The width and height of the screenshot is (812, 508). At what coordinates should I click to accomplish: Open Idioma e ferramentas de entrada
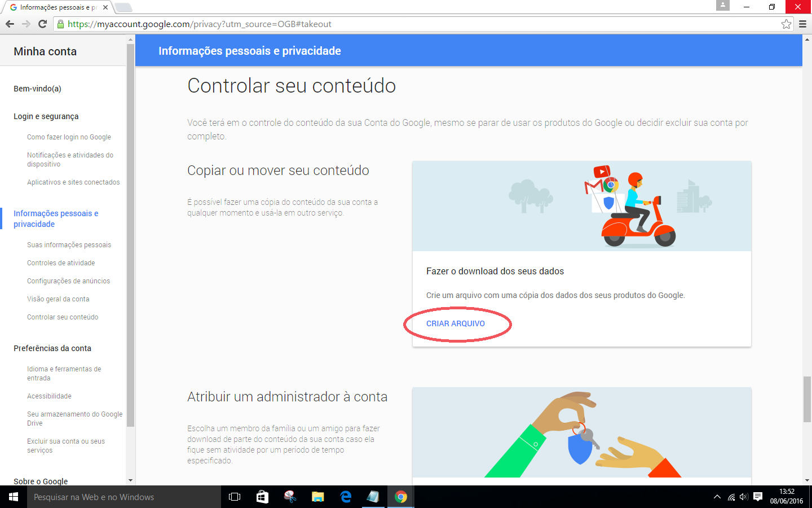pos(64,374)
